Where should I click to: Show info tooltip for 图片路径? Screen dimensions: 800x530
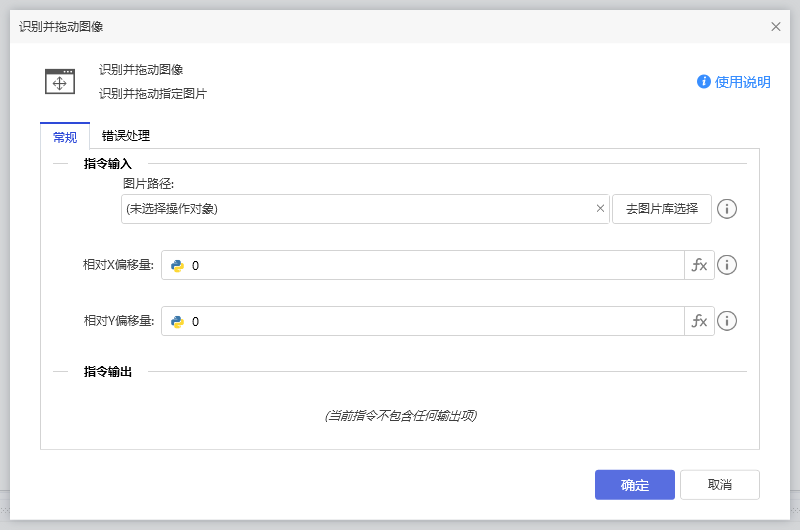tap(728, 209)
